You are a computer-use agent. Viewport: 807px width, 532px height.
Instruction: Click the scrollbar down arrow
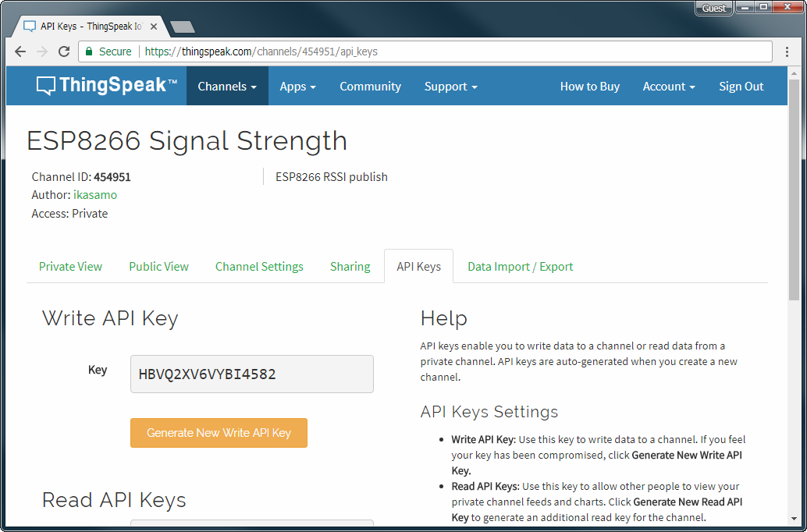[x=794, y=519]
